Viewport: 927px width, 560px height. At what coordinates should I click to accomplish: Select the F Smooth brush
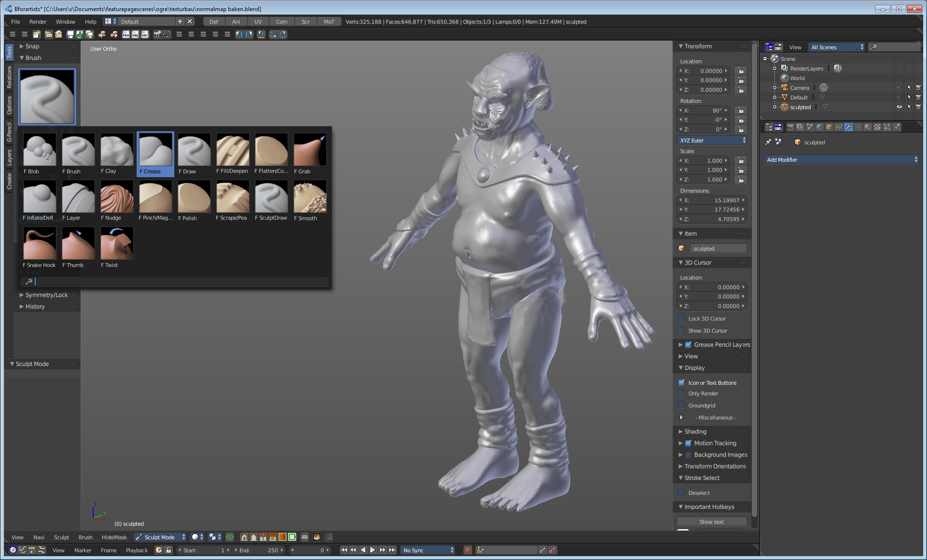pyautogui.click(x=309, y=197)
